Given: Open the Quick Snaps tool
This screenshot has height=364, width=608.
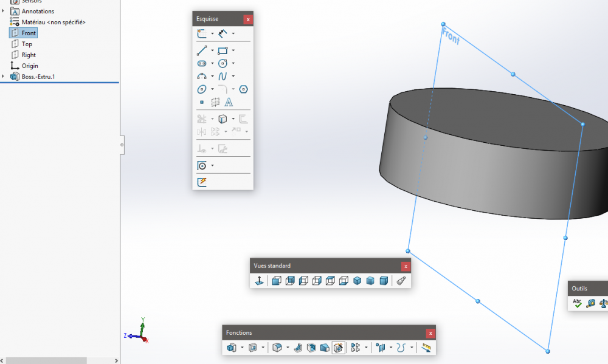Looking at the screenshot, I should [x=202, y=166].
